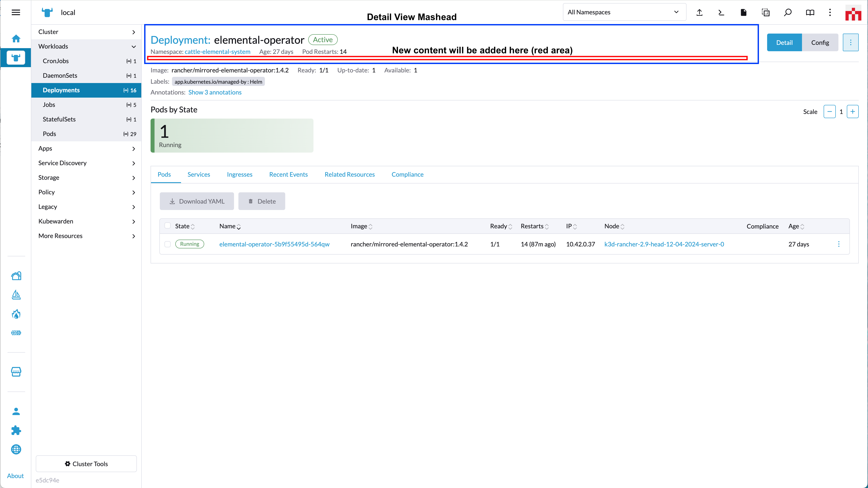The width and height of the screenshot is (868, 488).
Task: Switch to the Ingresses tab
Action: (240, 174)
